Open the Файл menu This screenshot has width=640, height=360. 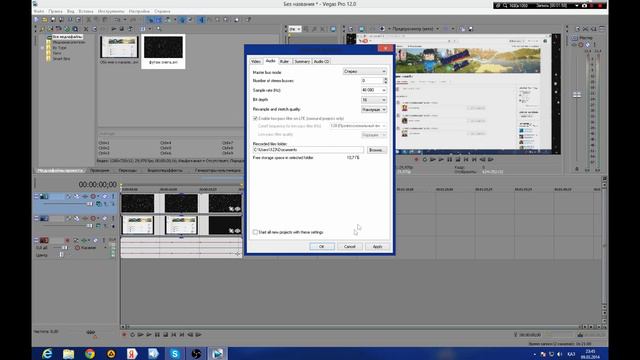tap(39, 11)
